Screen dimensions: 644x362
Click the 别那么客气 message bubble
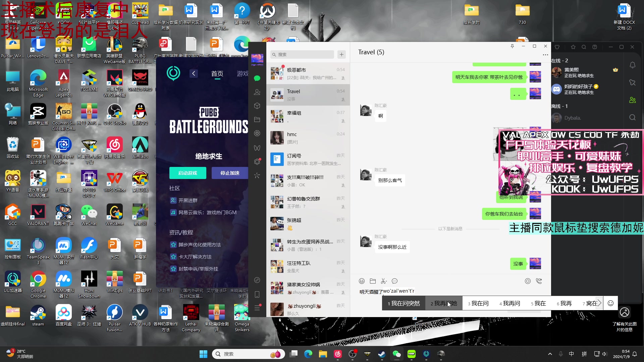tap(390, 180)
